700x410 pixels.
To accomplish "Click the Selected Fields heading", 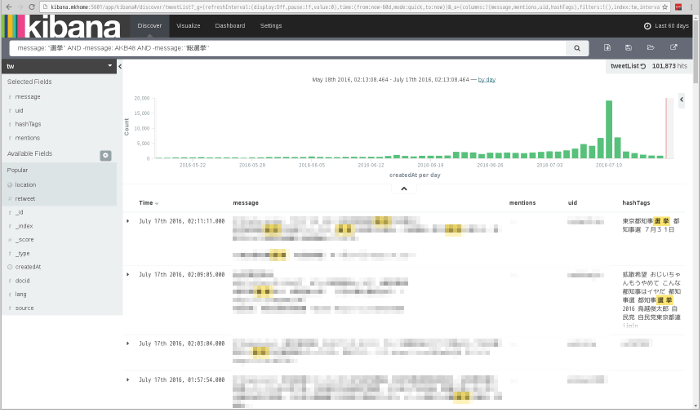I will [29, 82].
